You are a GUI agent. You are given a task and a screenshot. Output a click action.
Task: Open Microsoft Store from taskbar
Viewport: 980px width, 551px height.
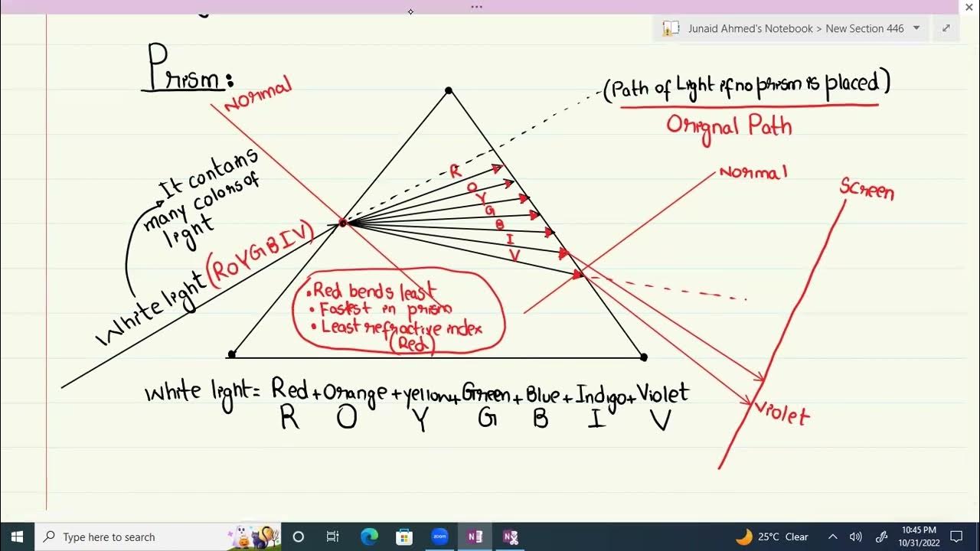(x=404, y=536)
